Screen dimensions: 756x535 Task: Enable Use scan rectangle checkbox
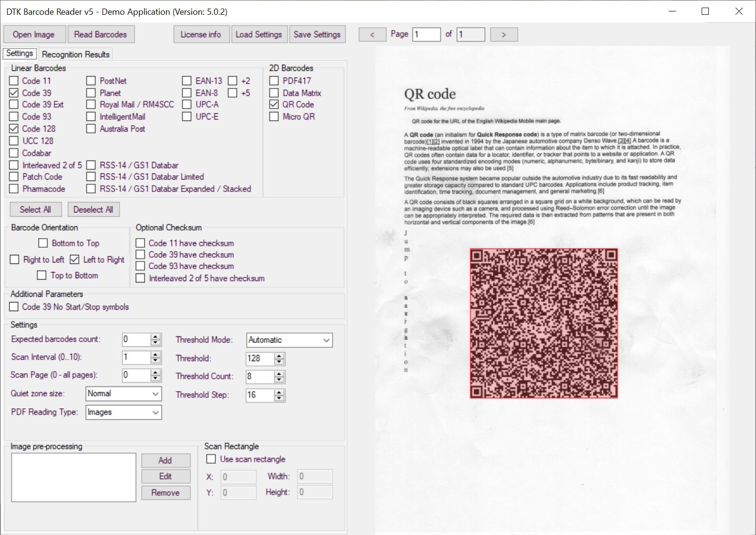(x=211, y=459)
